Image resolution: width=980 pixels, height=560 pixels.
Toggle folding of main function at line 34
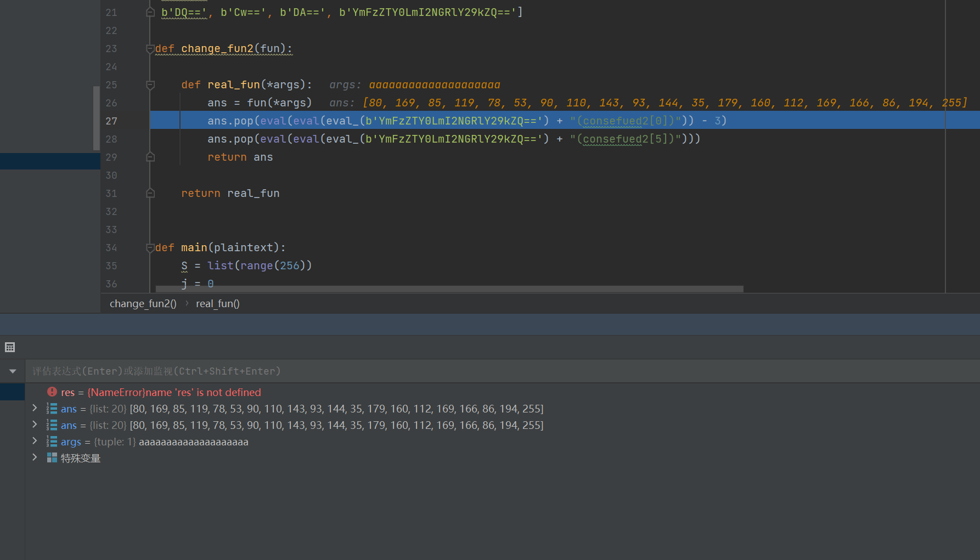150,248
